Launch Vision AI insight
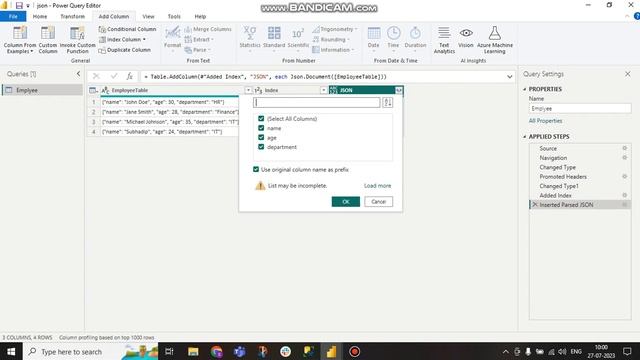The image size is (640, 360). (x=466, y=38)
